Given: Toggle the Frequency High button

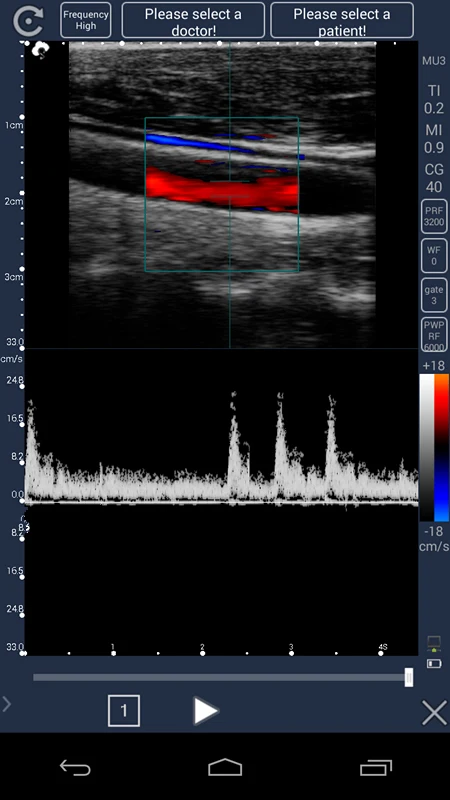Looking at the screenshot, I should pyautogui.click(x=86, y=20).
